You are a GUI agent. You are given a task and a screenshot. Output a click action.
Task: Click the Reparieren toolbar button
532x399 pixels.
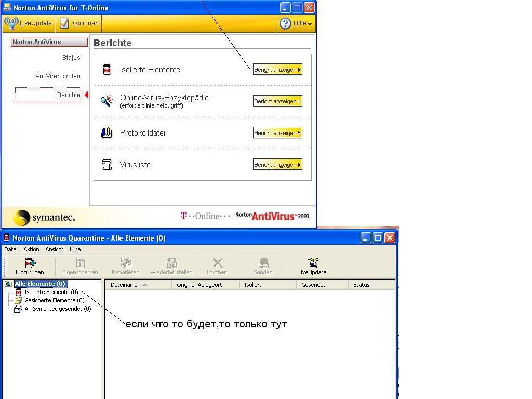[x=126, y=267]
